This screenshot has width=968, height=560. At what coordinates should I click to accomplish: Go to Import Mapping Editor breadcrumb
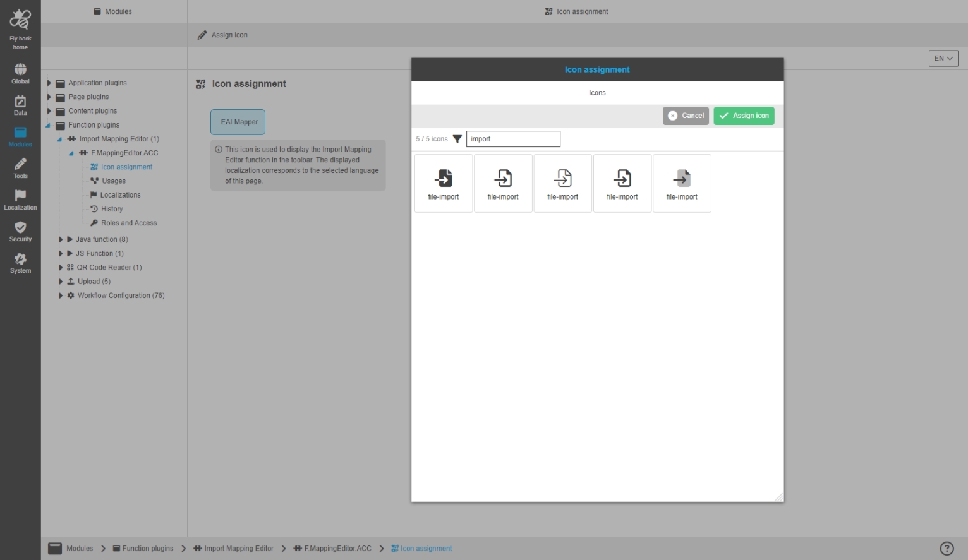tap(233, 549)
